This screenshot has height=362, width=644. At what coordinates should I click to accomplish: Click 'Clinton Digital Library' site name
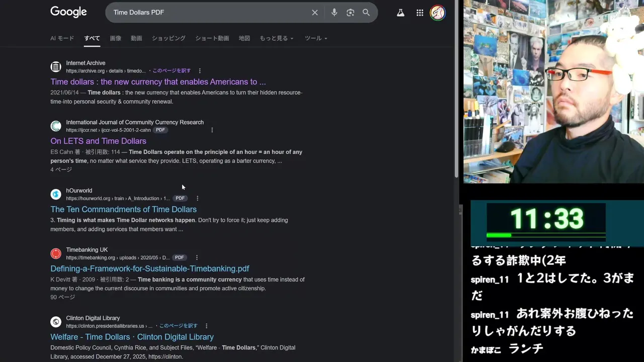93,318
